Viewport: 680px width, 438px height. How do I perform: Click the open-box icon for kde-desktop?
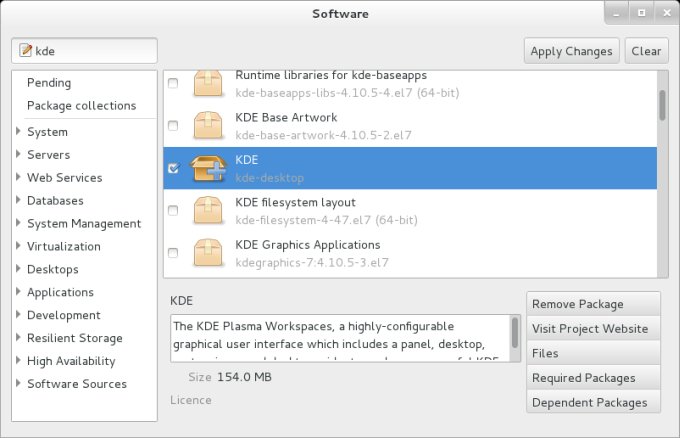point(209,168)
